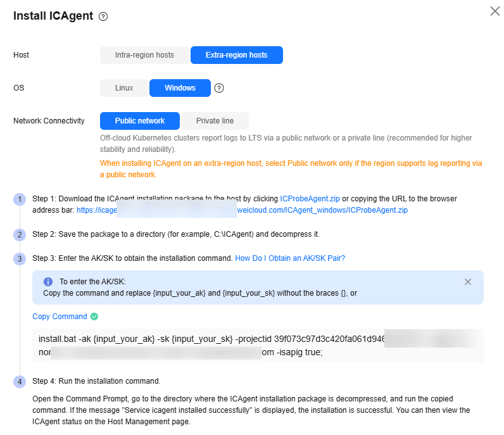Close the Install ICAgent dialog
504x435 pixels.
tap(495, 11)
